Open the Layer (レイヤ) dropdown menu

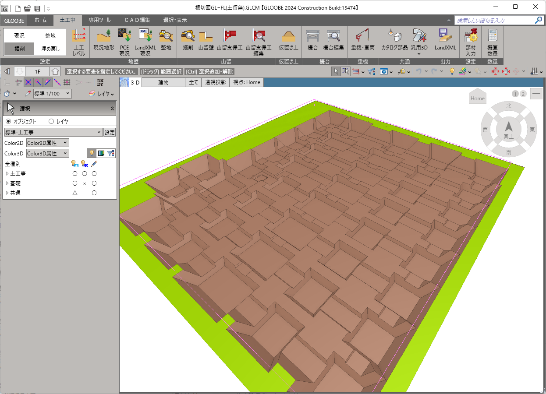tap(101, 94)
